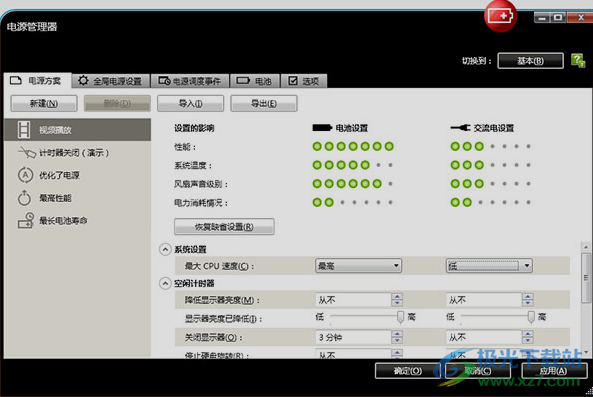Screen dimensions: 593x397
Task: Switch to the 电源方案 tab
Action: click(37, 81)
